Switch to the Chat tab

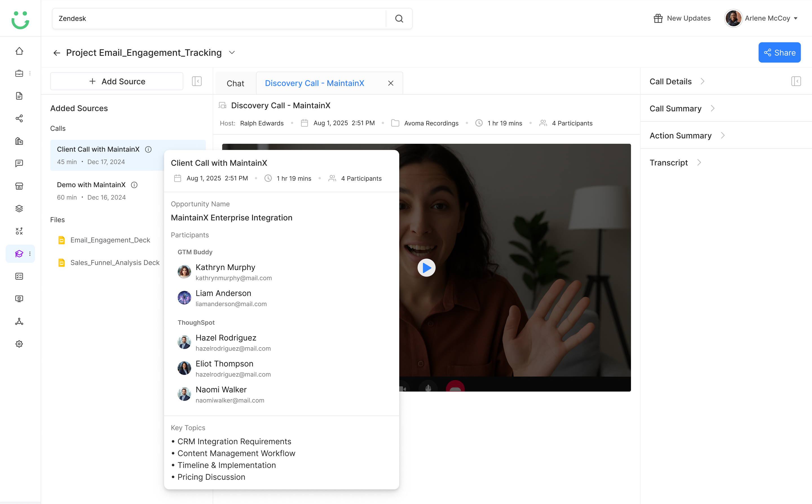[x=235, y=83]
